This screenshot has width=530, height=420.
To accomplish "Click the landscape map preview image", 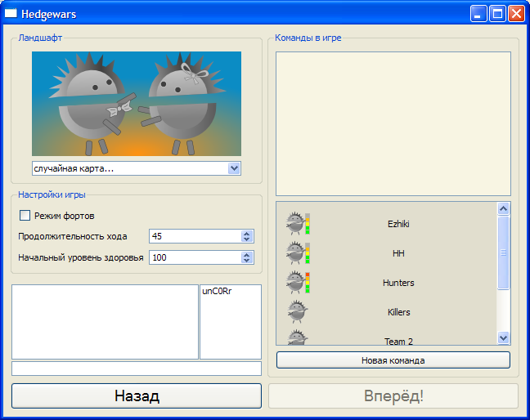I will click(137, 104).
